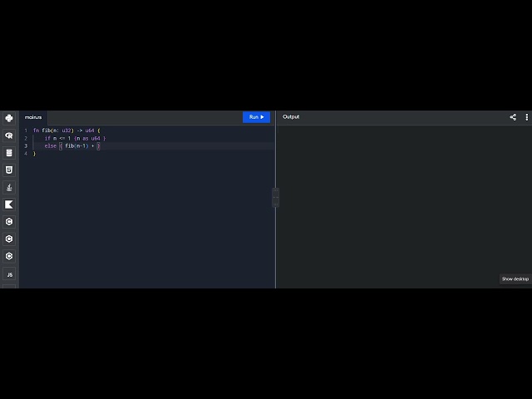This screenshot has height=399, width=532.
Task: Click the Output panel label
Action: point(291,116)
